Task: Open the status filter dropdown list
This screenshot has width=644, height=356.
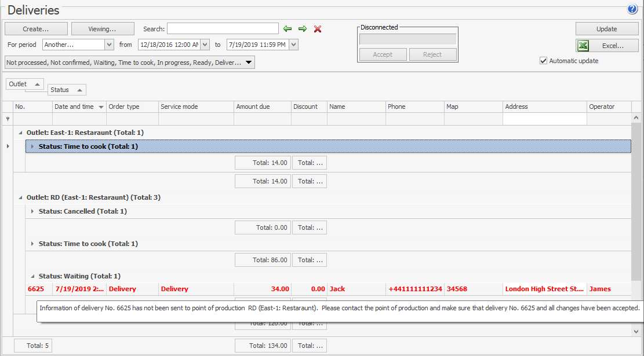Action: [x=249, y=63]
